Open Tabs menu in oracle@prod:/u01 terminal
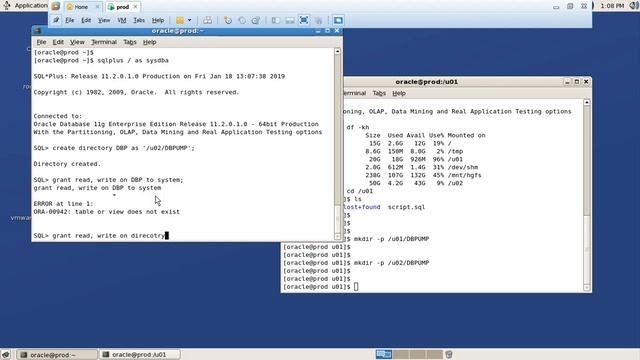 pyautogui.click(x=379, y=93)
